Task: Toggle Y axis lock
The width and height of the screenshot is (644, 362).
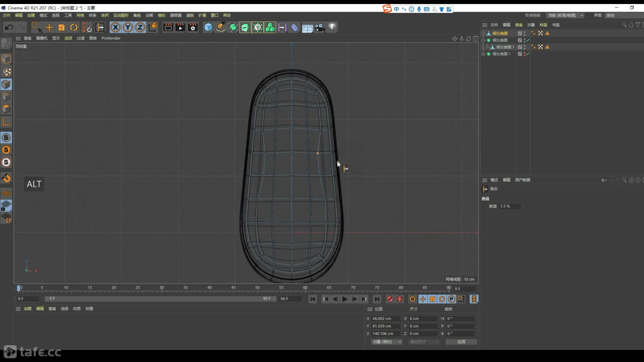Action: pyautogui.click(x=128, y=27)
